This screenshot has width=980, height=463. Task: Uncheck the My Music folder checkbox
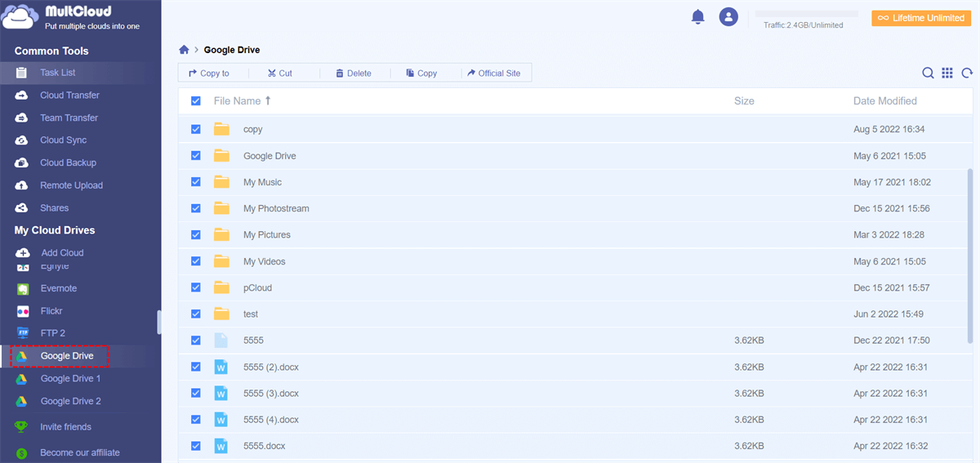pyautogui.click(x=196, y=182)
